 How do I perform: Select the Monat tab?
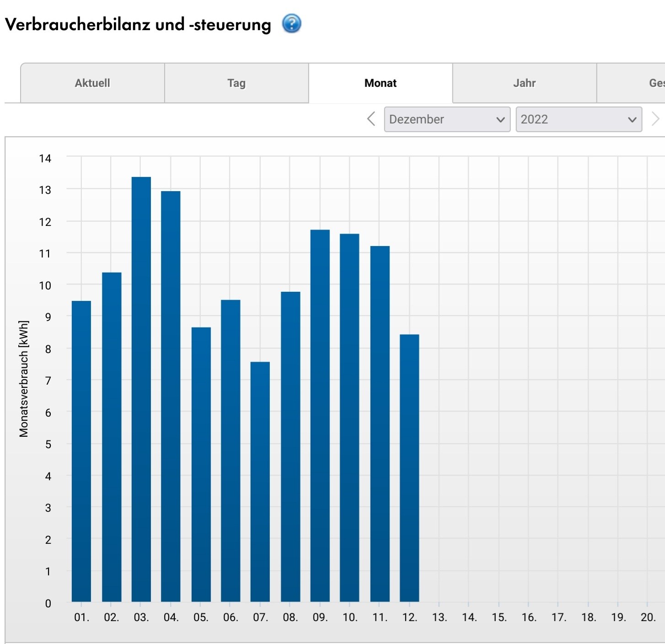point(381,83)
